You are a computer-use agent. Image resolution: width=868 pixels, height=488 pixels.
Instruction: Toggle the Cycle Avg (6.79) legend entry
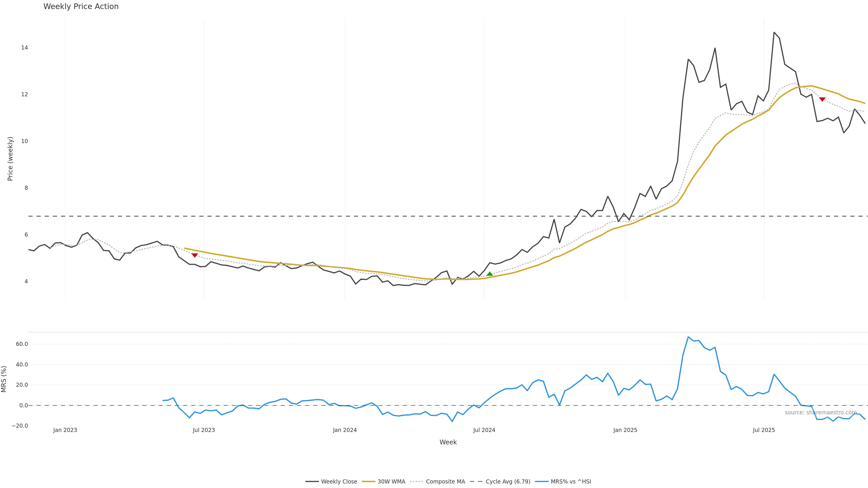508,482
